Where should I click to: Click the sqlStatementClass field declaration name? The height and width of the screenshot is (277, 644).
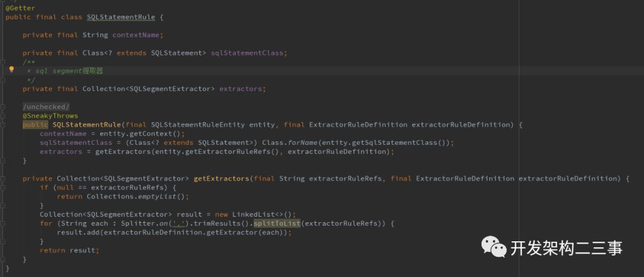[x=247, y=53]
